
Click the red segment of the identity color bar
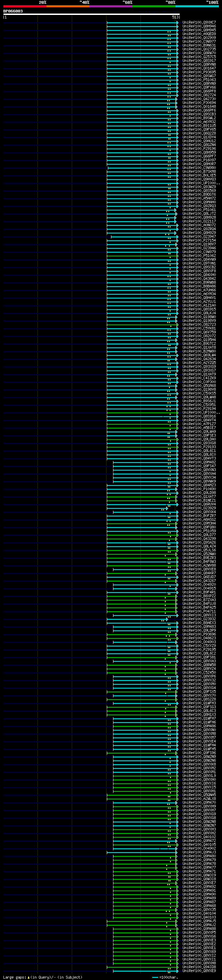(x=25, y=7)
